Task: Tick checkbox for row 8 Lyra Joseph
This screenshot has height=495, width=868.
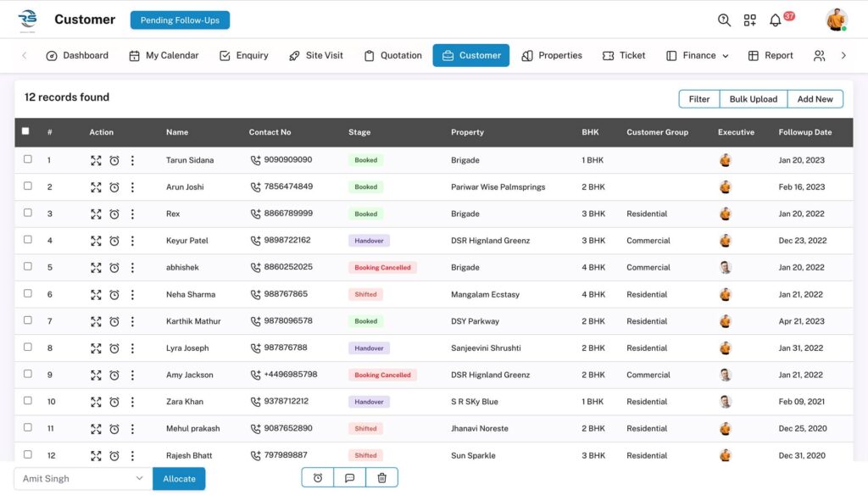Action: (x=28, y=348)
